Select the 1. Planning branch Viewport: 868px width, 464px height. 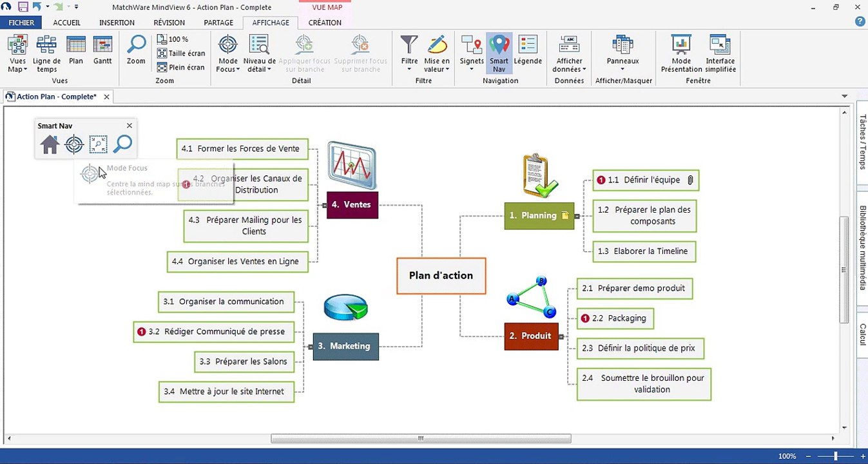pyautogui.click(x=539, y=216)
